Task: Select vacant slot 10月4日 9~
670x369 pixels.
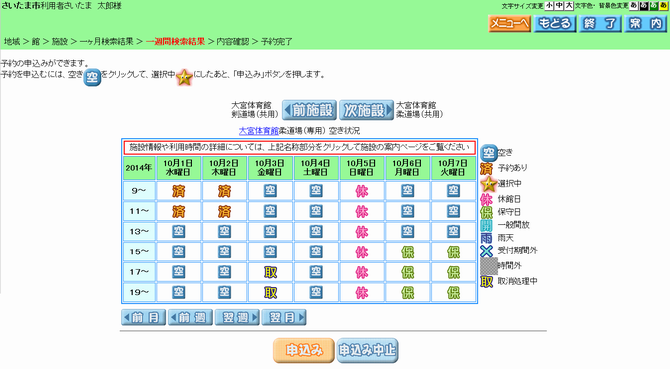Action: pos(316,190)
